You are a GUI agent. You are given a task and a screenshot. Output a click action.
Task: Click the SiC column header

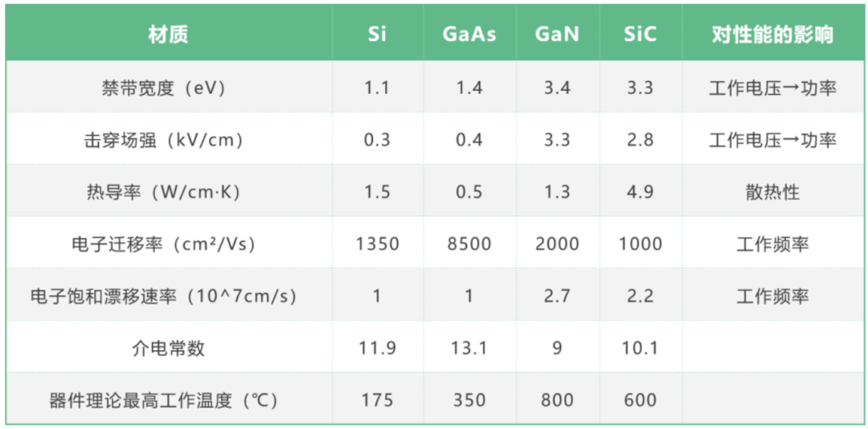pyautogui.click(x=640, y=35)
